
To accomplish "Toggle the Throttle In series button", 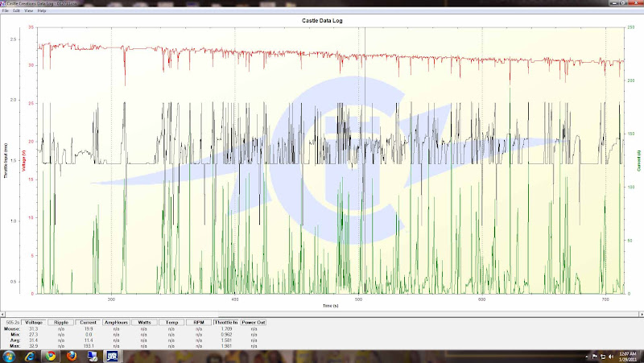I will (x=226, y=322).
